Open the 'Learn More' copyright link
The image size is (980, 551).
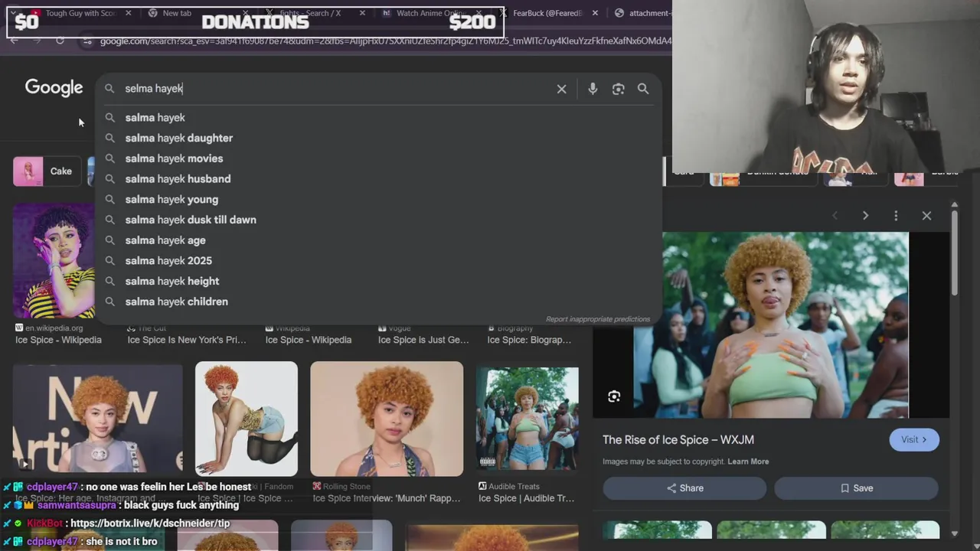(x=748, y=461)
